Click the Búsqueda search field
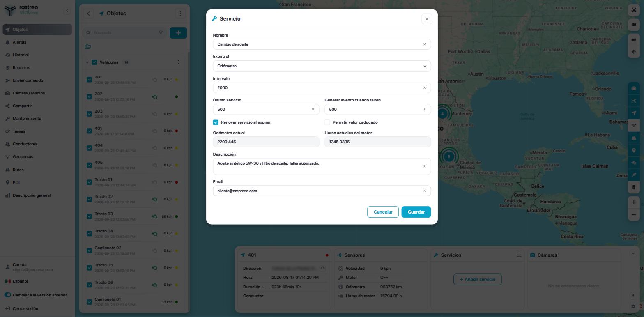 125,33
